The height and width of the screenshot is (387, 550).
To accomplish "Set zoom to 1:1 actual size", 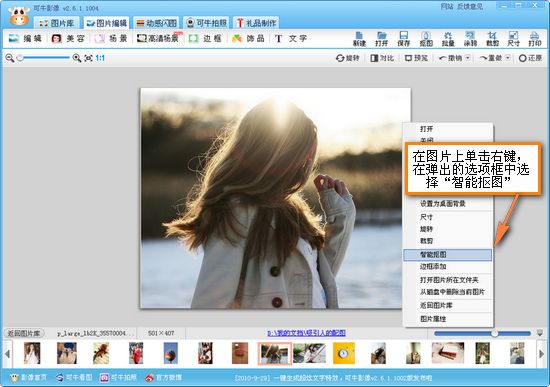I will pyautogui.click(x=100, y=58).
